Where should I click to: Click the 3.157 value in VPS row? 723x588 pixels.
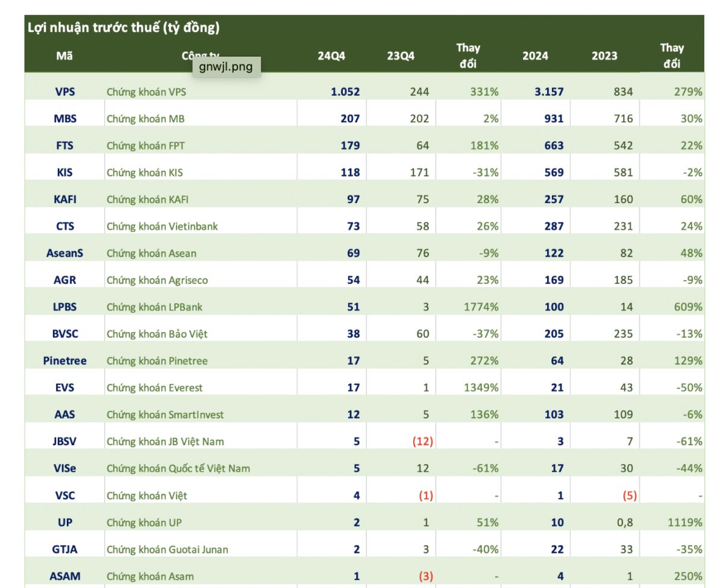(x=549, y=92)
